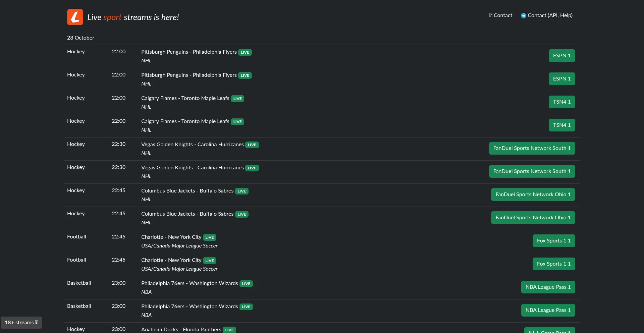This screenshot has height=333, width=644.
Task: Open first FanDuel Sports Network Ohio 1 stream
Action: pos(533,195)
